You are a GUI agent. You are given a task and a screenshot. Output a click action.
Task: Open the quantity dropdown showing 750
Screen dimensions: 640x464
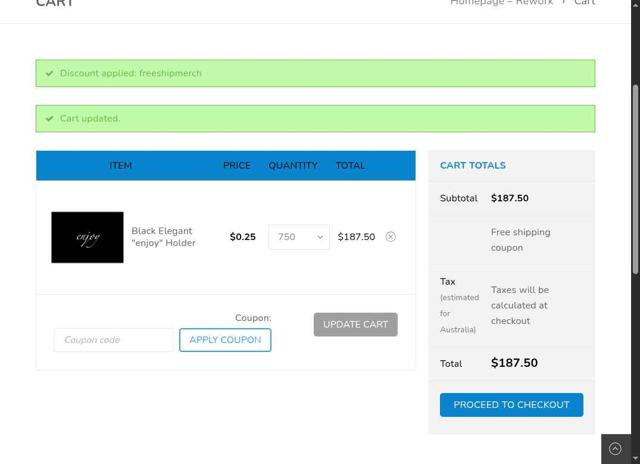click(x=299, y=237)
